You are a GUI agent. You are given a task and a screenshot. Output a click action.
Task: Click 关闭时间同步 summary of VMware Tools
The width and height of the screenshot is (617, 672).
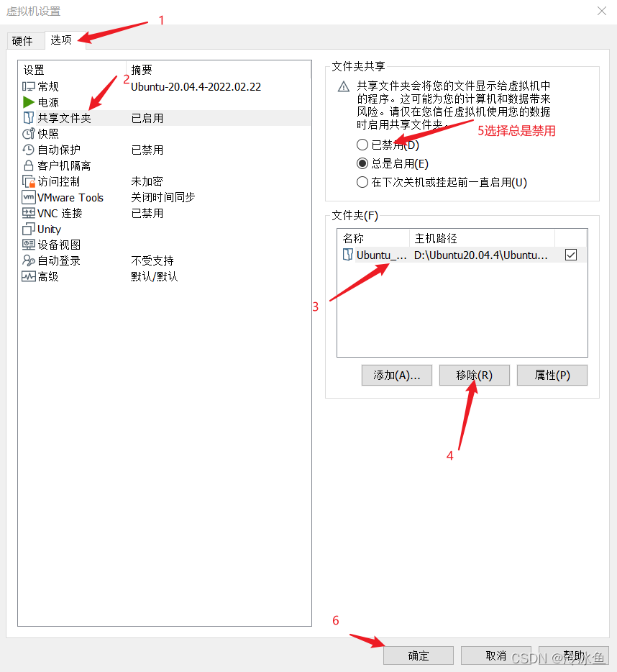coord(163,197)
